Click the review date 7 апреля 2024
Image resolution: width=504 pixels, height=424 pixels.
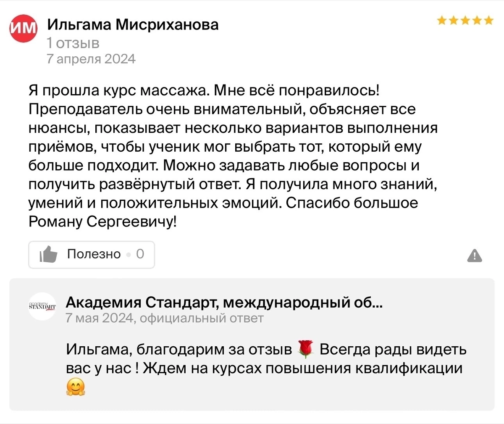click(x=91, y=59)
